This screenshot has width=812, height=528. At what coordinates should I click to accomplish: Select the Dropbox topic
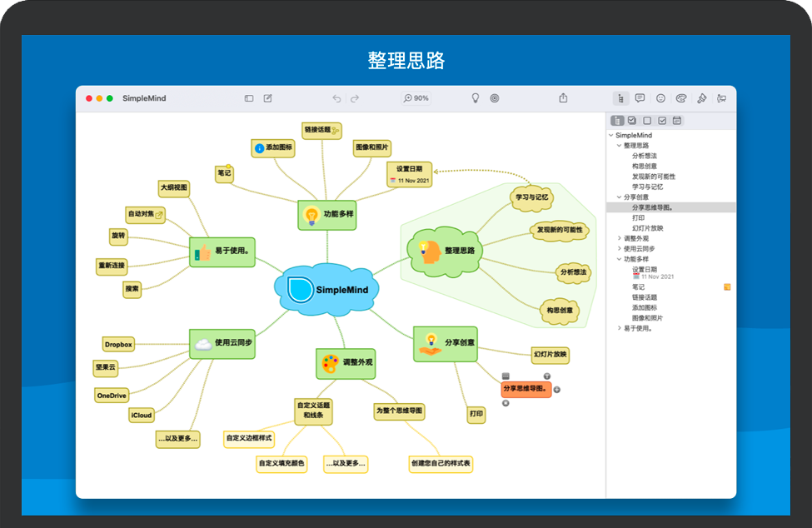(118, 344)
